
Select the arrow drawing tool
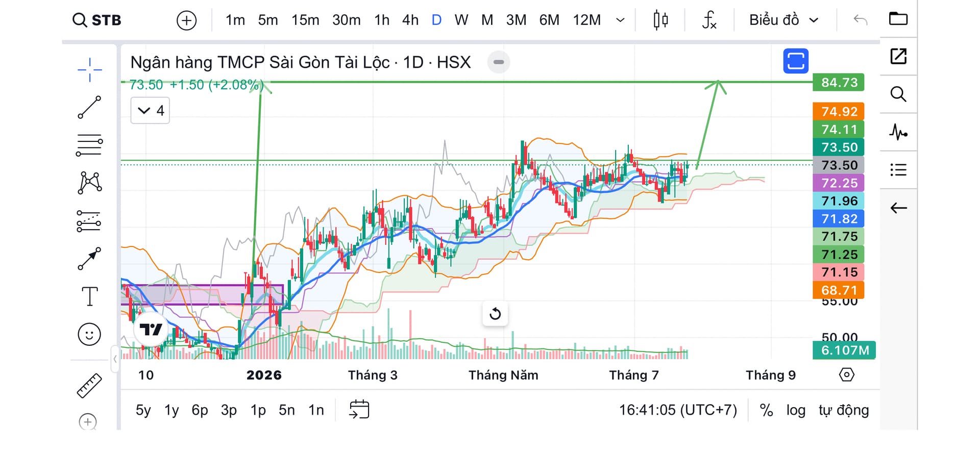pos(89,259)
